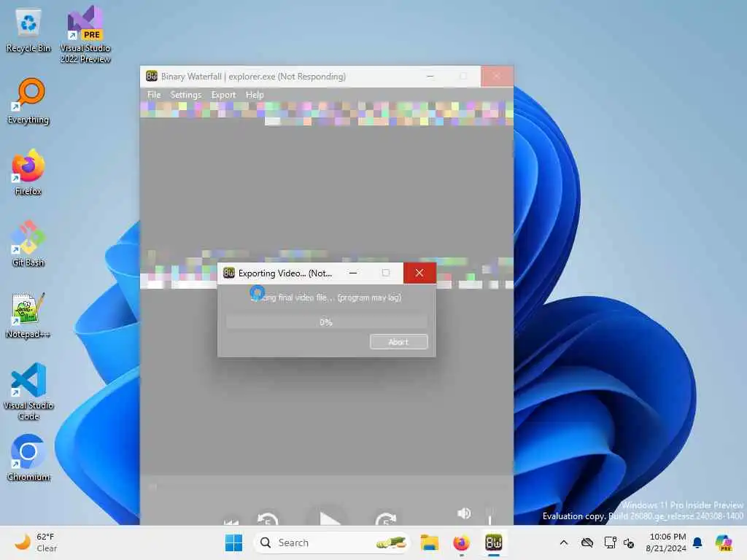
Task: Click Binary Waterfall taskbar icon
Action: pos(494,542)
